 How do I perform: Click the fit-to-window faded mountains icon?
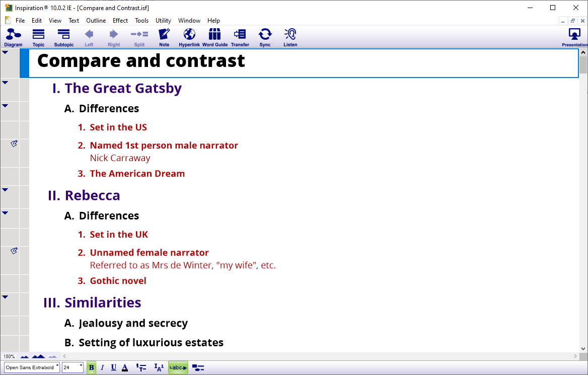tap(52, 356)
